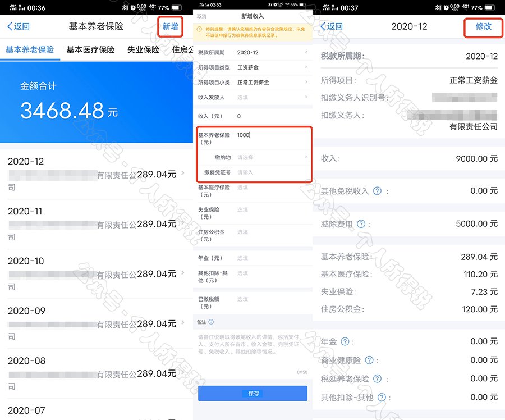
Task: Open the 税款所属期 selector showing 2020-12
Action: tap(253, 53)
